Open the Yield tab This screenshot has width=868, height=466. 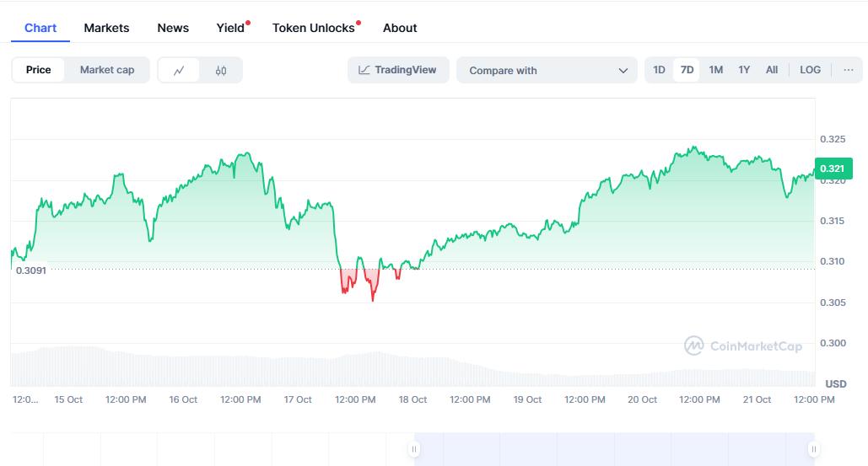[230, 28]
